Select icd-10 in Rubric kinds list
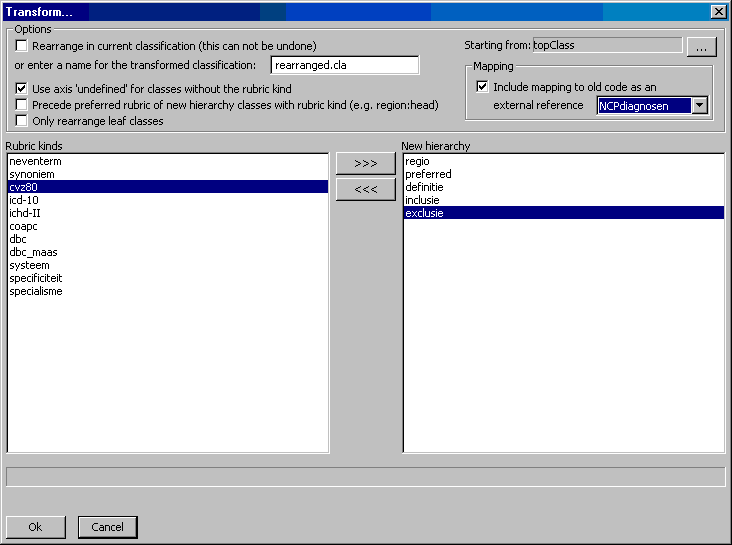 [24, 200]
